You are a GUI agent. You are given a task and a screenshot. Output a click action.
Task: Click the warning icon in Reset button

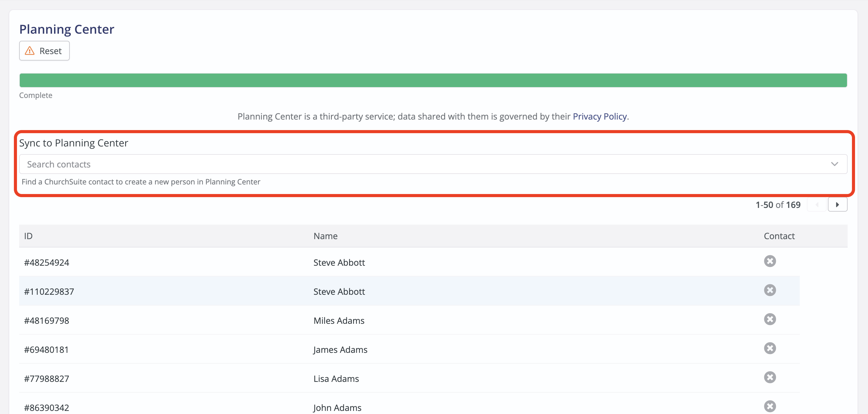pos(30,51)
